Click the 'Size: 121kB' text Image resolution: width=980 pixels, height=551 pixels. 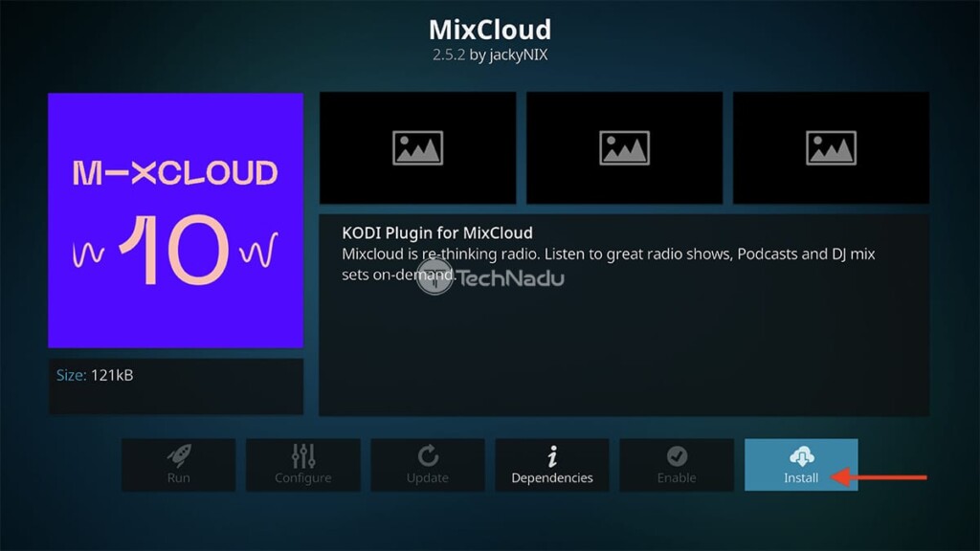point(95,375)
